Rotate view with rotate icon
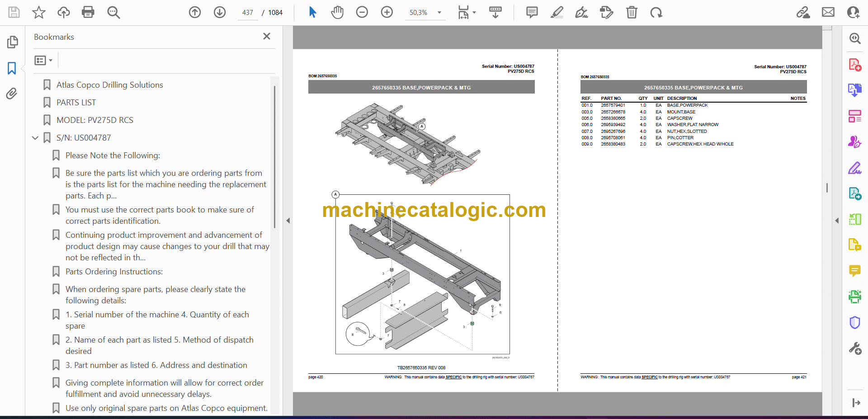Viewport: 868px width, 419px height. 656,12
